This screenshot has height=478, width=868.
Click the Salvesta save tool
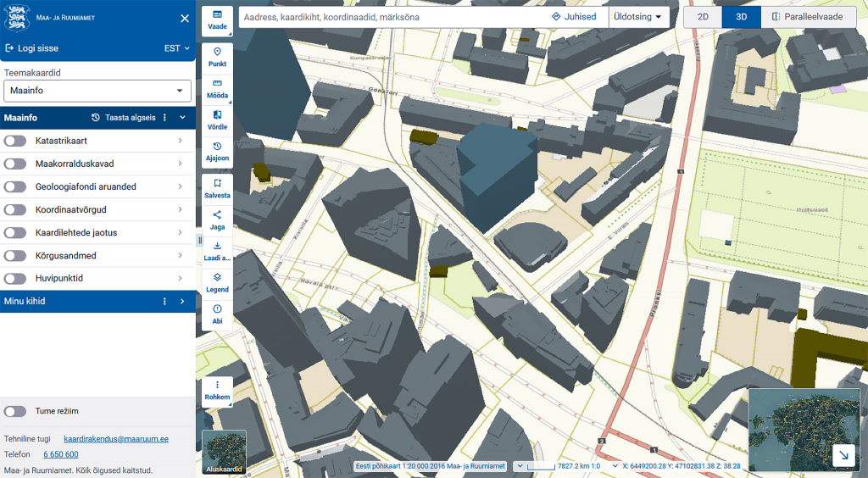(x=217, y=189)
